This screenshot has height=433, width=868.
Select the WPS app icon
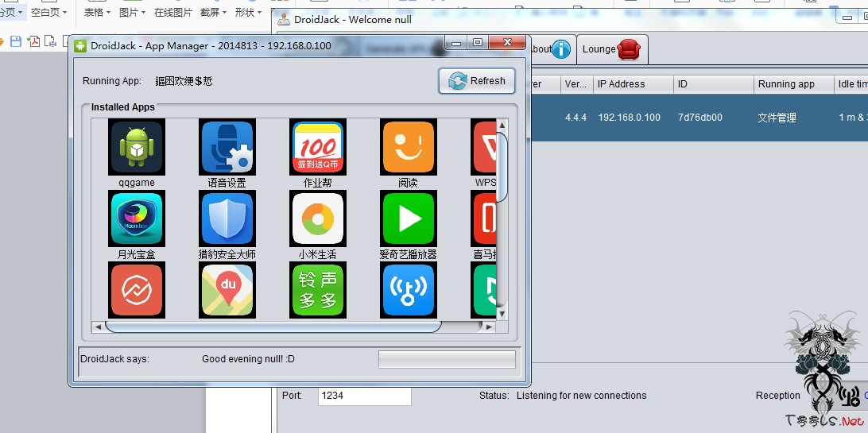pos(483,147)
